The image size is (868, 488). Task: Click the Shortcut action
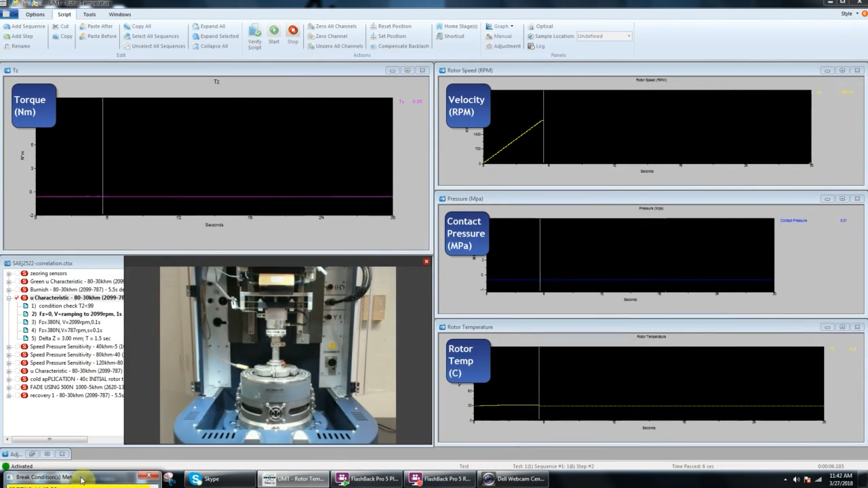[450, 36]
